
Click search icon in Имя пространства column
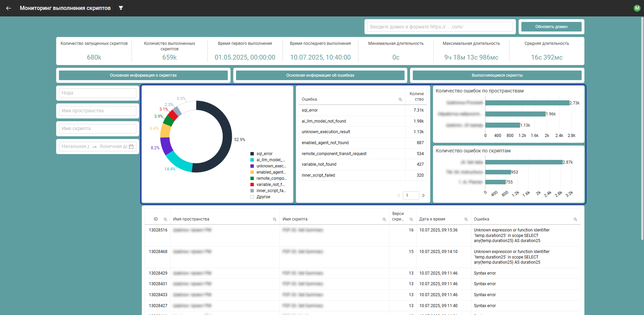tap(274, 219)
